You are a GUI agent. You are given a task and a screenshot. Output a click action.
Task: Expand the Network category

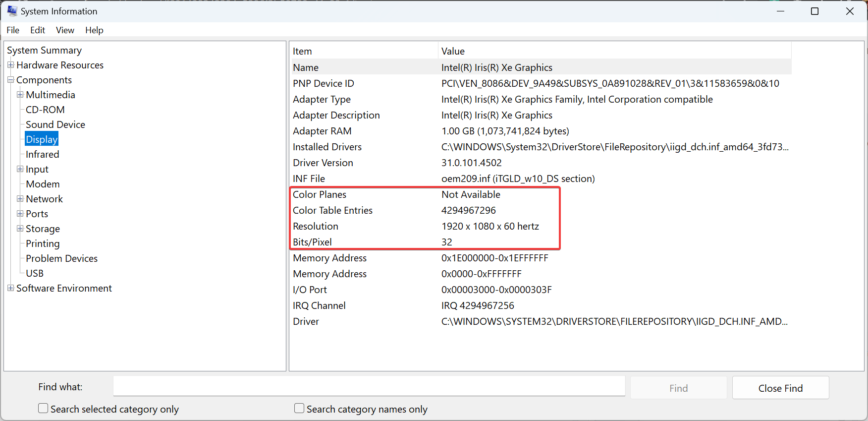point(20,199)
